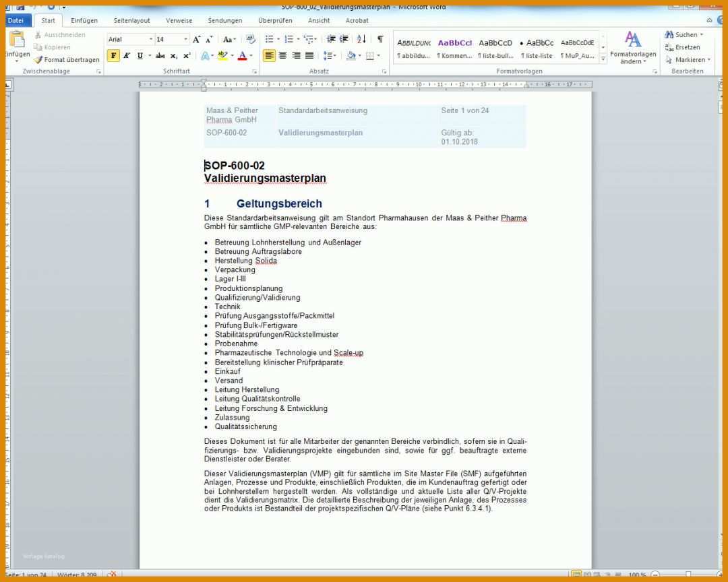Apply strikethrough abc formatting
Image resolution: width=728 pixels, height=582 pixels.
[x=160, y=56]
